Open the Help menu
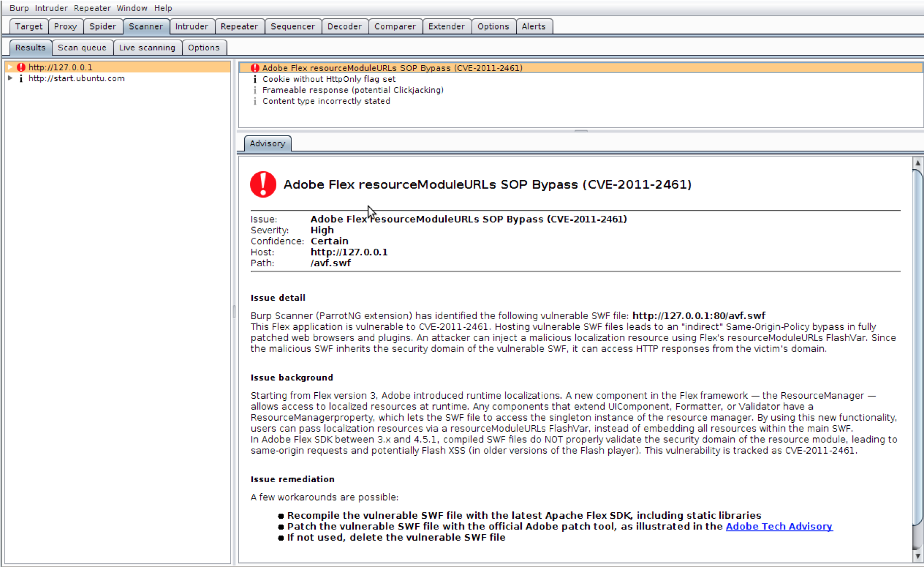The image size is (924, 567). [x=163, y=8]
